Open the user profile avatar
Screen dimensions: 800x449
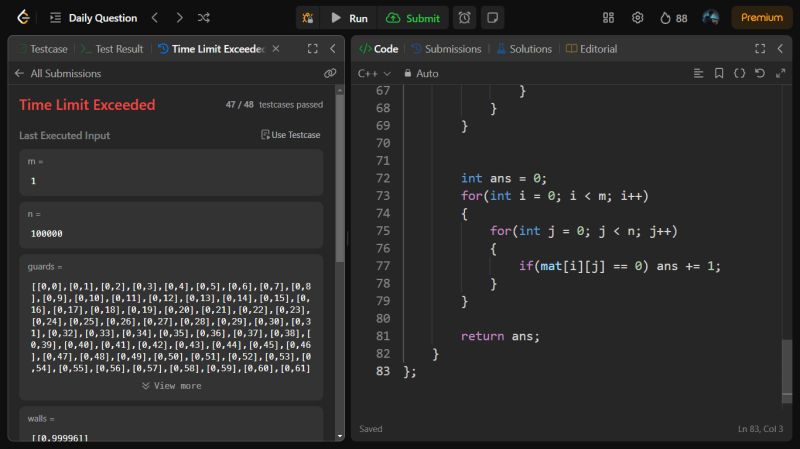click(x=711, y=18)
